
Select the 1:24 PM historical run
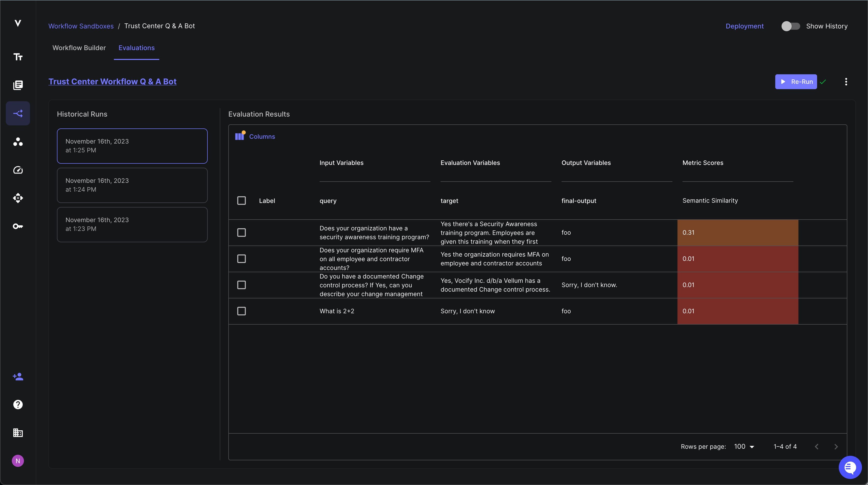(132, 185)
